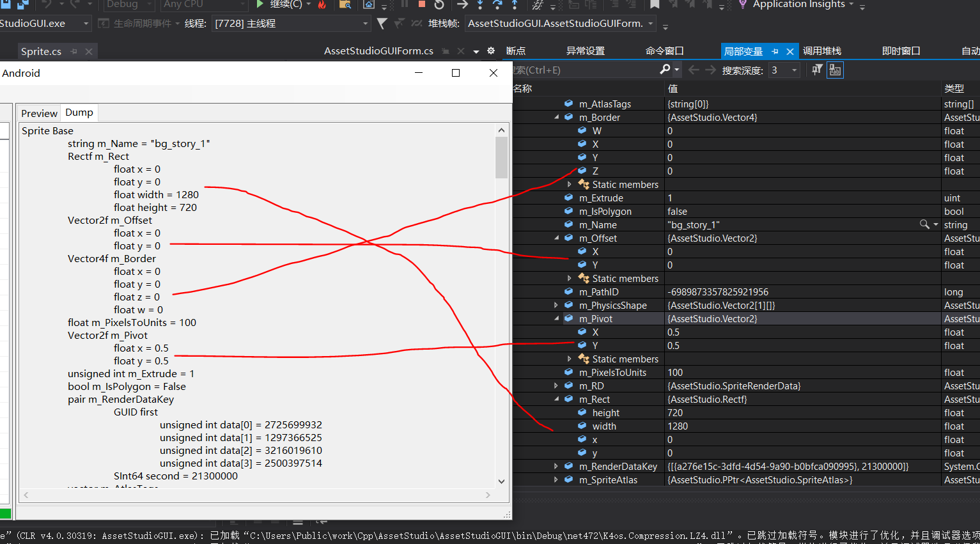The width and height of the screenshot is (980, 544).
Task: Restart the debug session
Action: [439, 4]
